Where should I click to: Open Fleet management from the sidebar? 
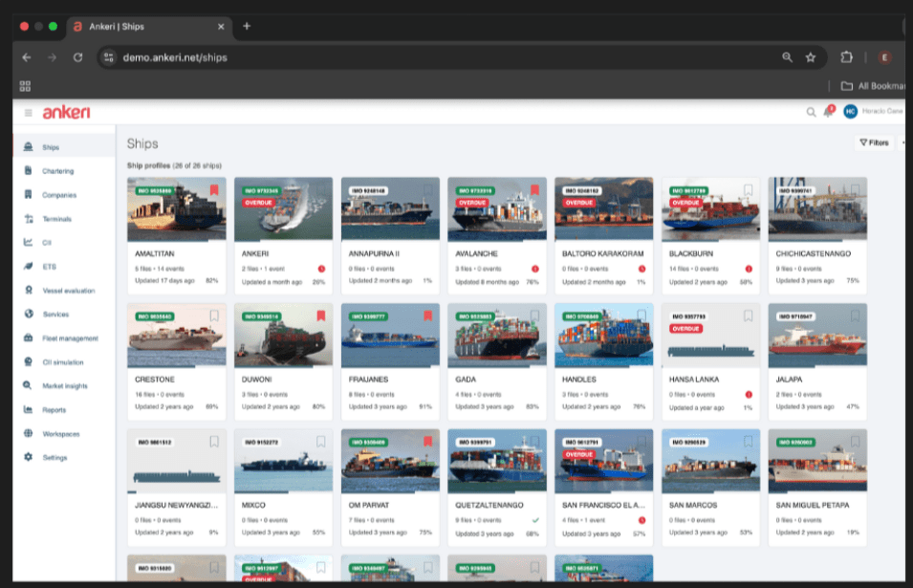click(73, 338)
